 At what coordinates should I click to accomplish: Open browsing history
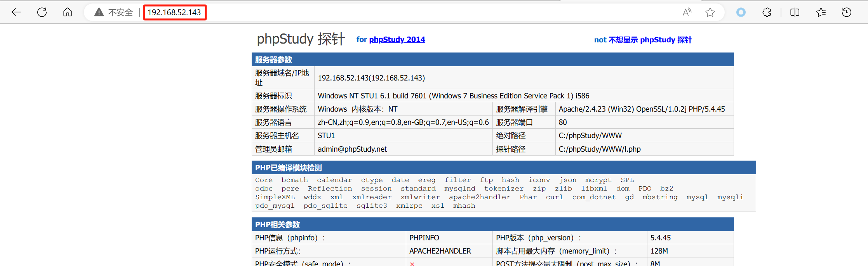click(x=847, y=12)
